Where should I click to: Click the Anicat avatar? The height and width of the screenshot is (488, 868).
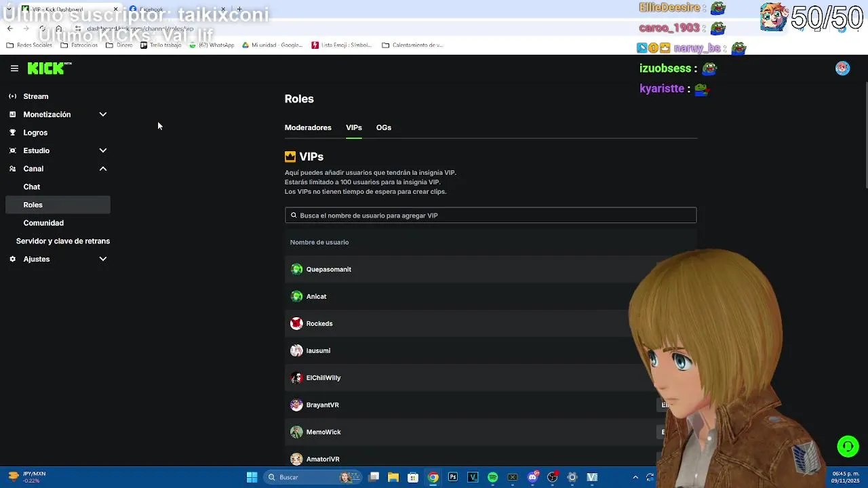point(296,296)
